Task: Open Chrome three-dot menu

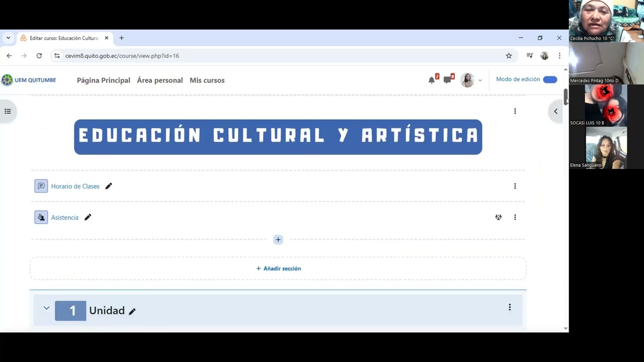Action: pos(559,56)
